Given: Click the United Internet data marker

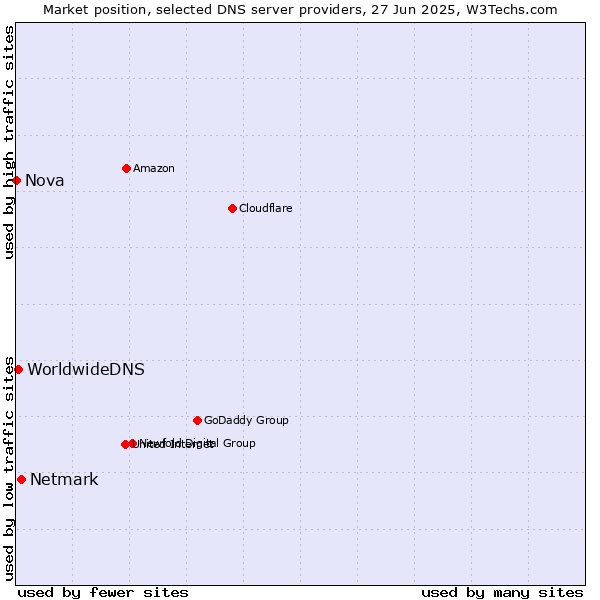Looking at the screenshot, I should click(x=125, y=444).
